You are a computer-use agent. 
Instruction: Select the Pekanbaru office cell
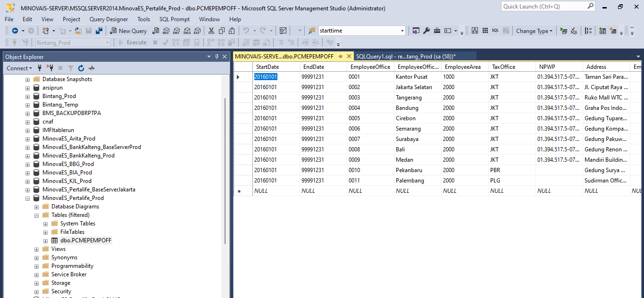(x=418, y=170)
